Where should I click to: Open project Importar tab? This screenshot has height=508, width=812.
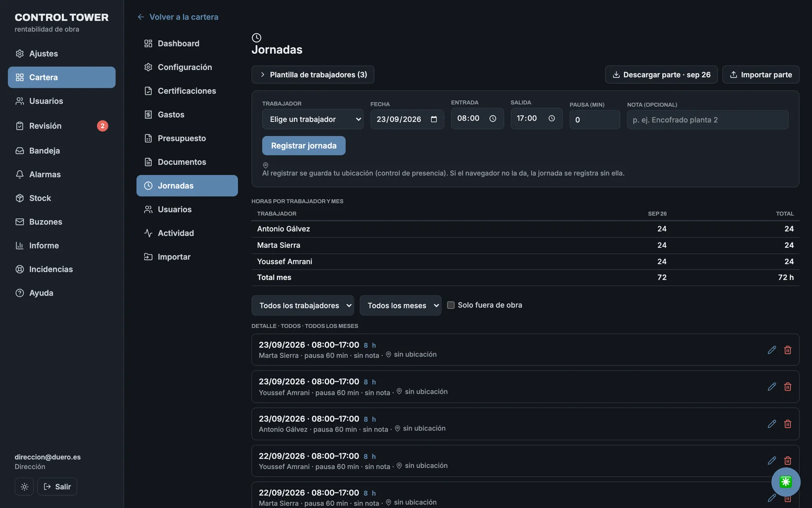point(187,257)
